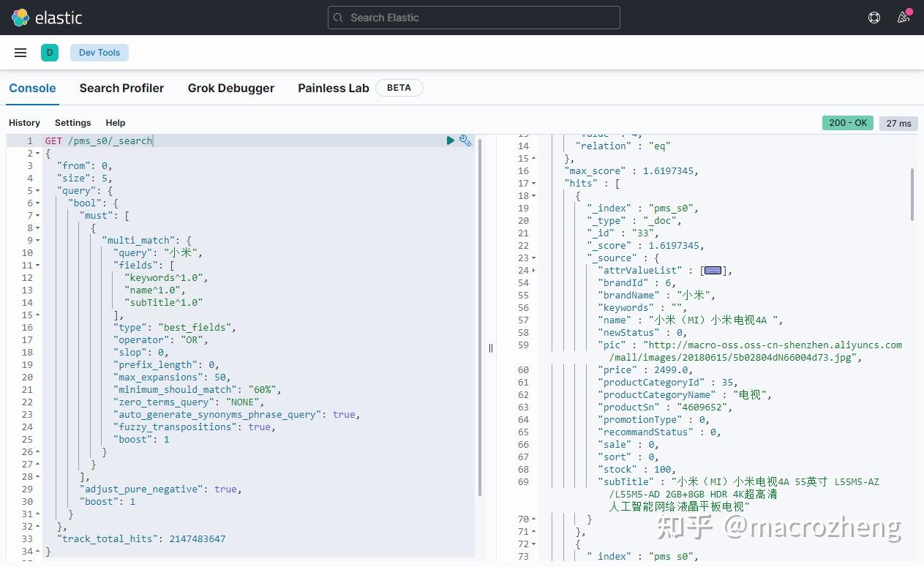Switch to the Painless Lab tab
The image size is (924, 567).
coord(333,88)
